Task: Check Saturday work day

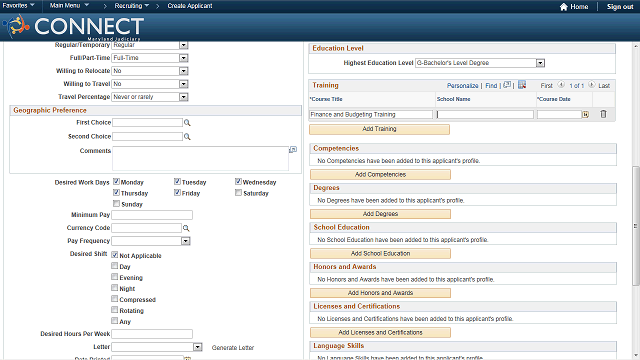Action: 238,193
